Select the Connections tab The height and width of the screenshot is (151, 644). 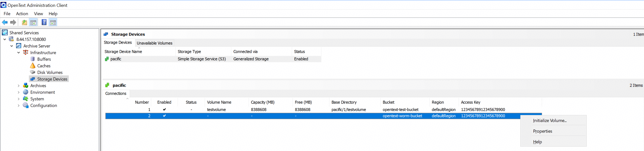coord(116,93)
